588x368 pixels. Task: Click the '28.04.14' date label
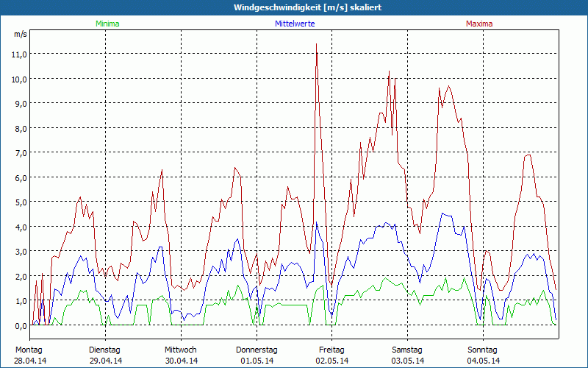tap(30, 361)
